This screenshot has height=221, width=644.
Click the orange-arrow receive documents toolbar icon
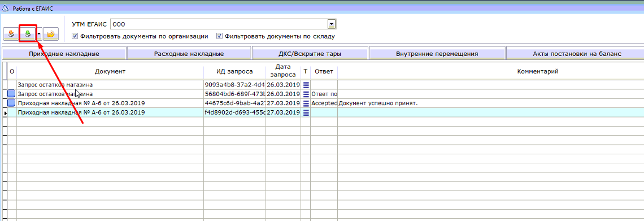tap(11, 34)
